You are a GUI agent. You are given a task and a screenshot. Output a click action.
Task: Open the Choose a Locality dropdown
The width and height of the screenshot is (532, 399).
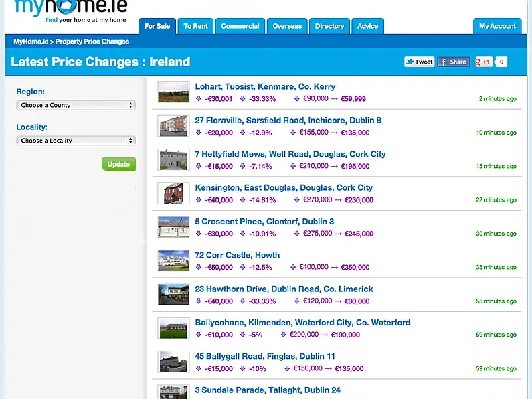(x=76, y=141)
